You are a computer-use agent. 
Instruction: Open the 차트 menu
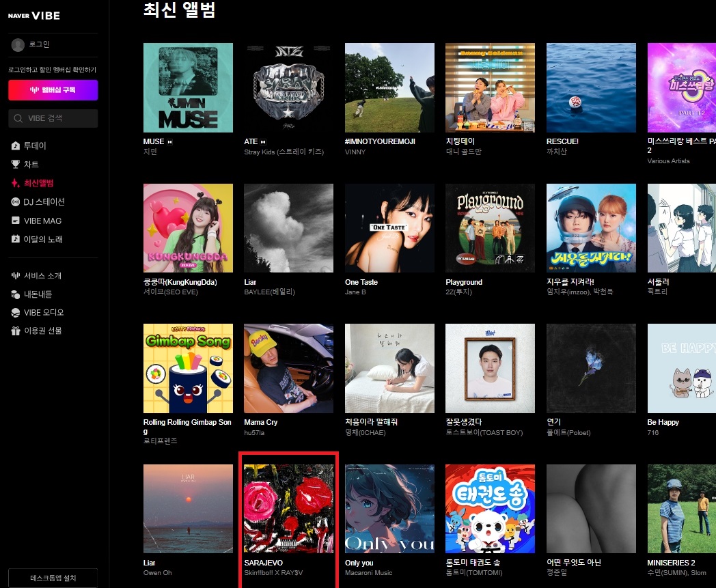coord(31,164)
